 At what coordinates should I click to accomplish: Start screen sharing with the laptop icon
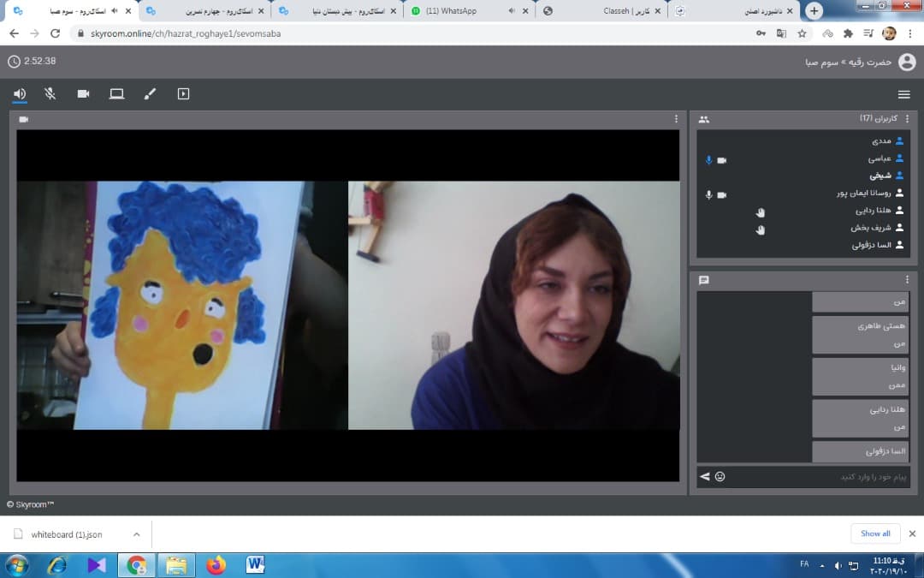(x=116, y=94)
